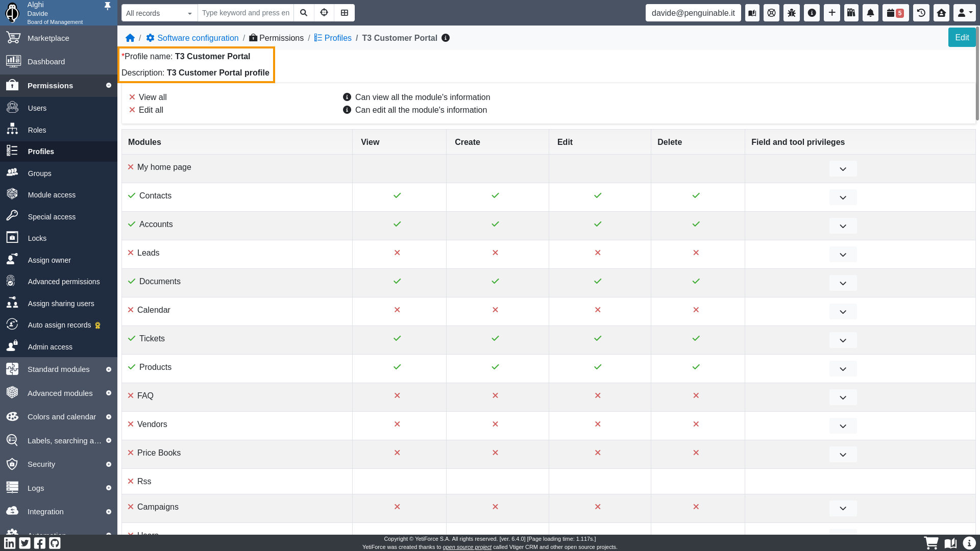Open the notifications bell icon
The image size is (980, 551).
pos(870,13)
